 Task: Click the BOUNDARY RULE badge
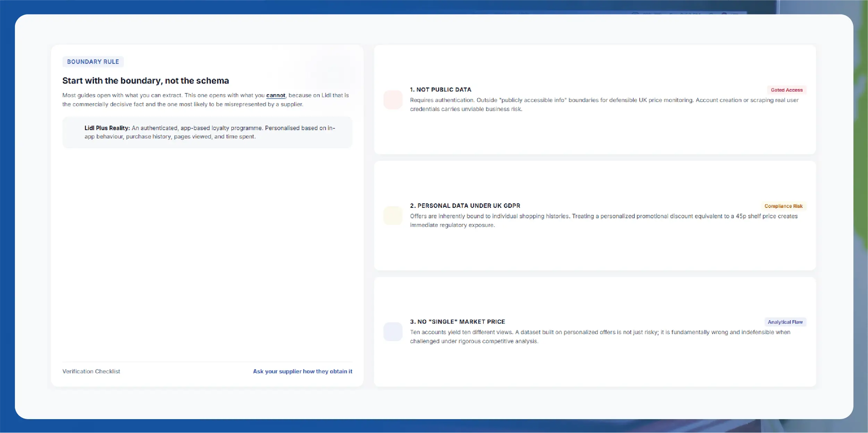coord(93,62)
